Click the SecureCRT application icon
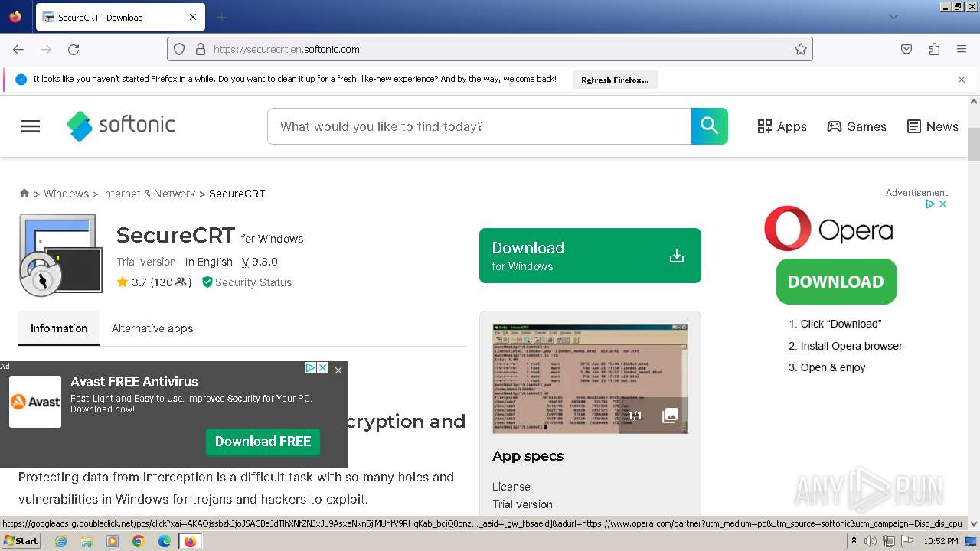Viewport: 980px width, 551px height. click(x=60, y=255)
